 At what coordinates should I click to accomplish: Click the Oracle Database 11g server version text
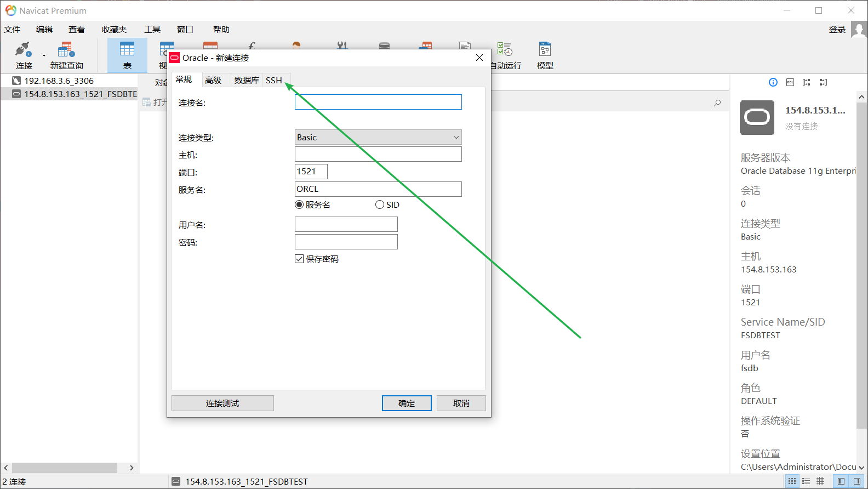tap(798, 170)
